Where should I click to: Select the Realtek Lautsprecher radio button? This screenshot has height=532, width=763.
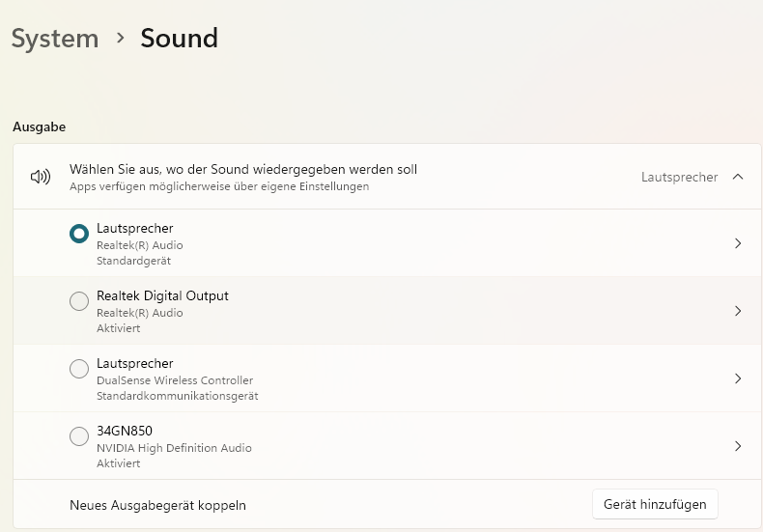click(x=79, y=234)
